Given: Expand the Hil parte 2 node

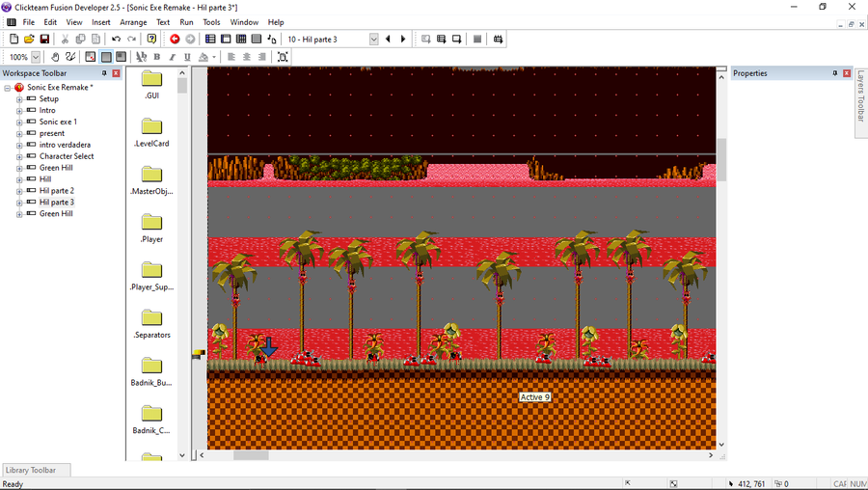Looking at the screenshot, I should (19, 191).
